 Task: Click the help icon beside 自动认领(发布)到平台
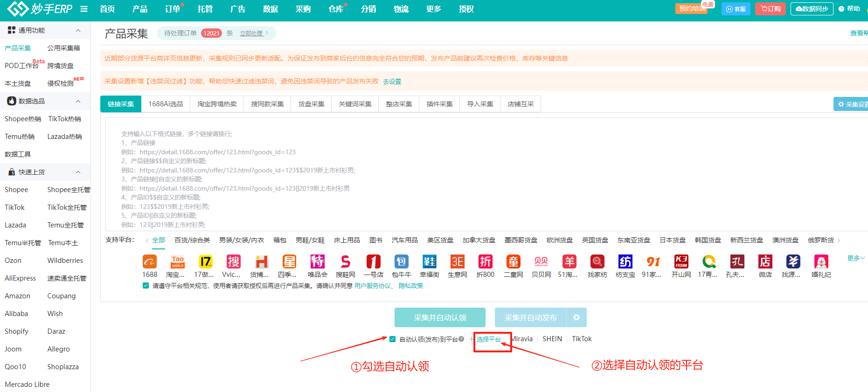pyautogui.click(x=461, y=339)
